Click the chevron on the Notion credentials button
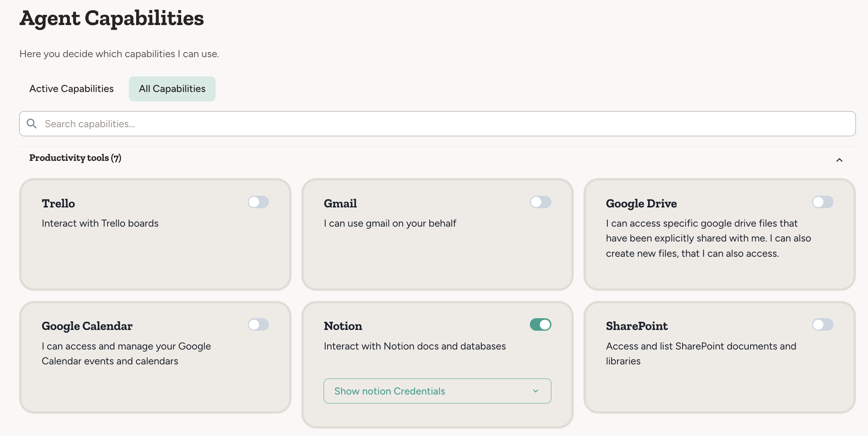Image resolution: width=868 pixels, height=436 pixels. (x=535, y=391)
